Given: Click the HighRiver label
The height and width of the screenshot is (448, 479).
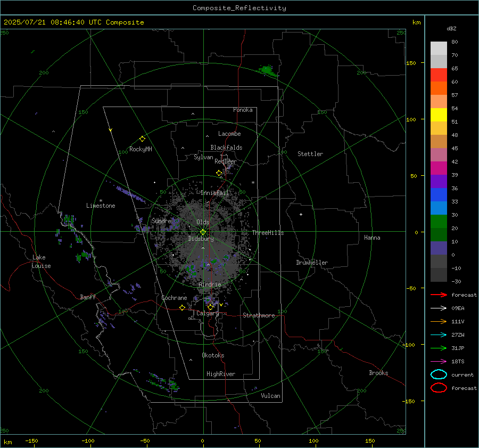Looking at the screenshot, I should click(x=221, y=374).
